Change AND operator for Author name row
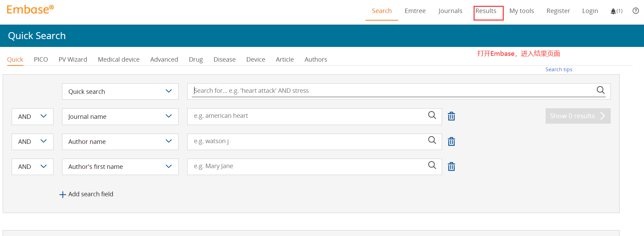Viewport: 644px width, 236px height. [x=33, y=141]
